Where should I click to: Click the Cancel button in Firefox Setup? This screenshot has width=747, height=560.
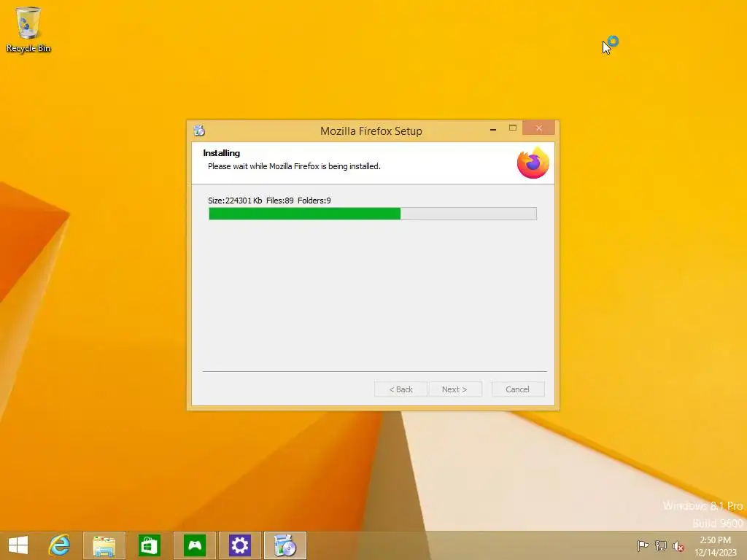pos(518,389)
